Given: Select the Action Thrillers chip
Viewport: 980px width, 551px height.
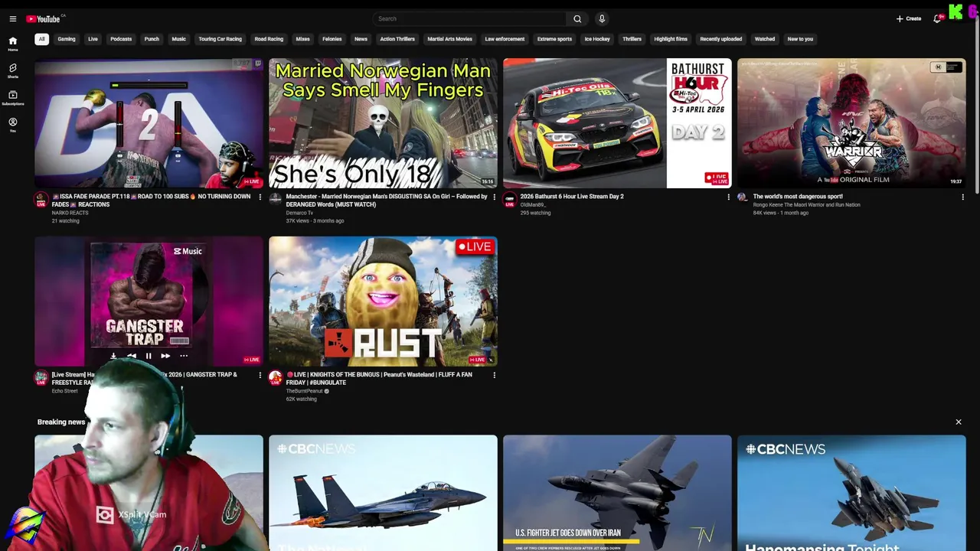Looking at the screenshot, I should coord(397,39).
